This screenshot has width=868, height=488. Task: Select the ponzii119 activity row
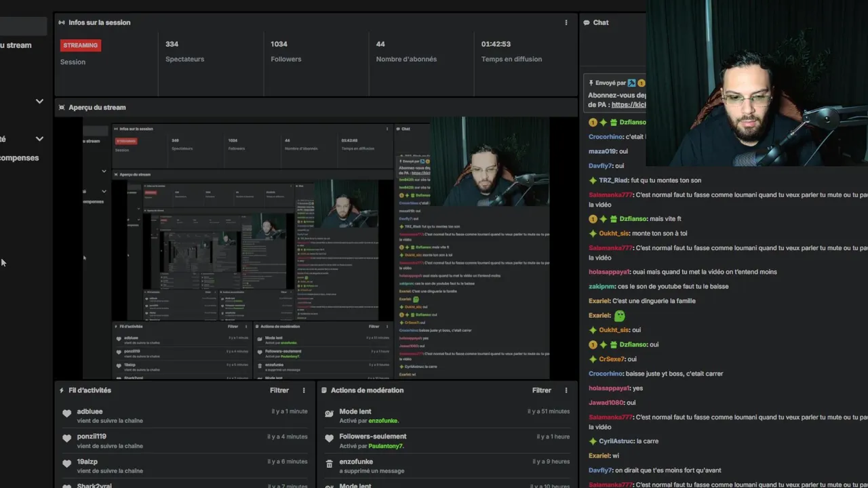pos(184,441)
